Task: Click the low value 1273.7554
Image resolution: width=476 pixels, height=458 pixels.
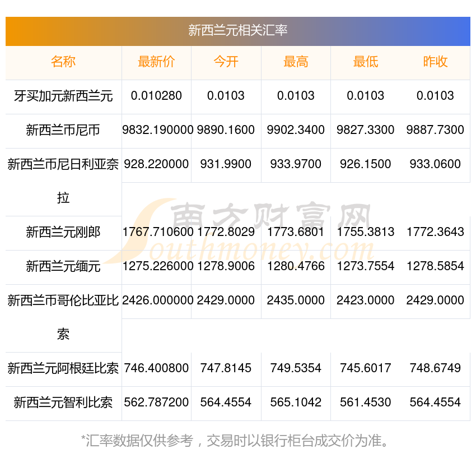Action: click(x=366, y=266)
